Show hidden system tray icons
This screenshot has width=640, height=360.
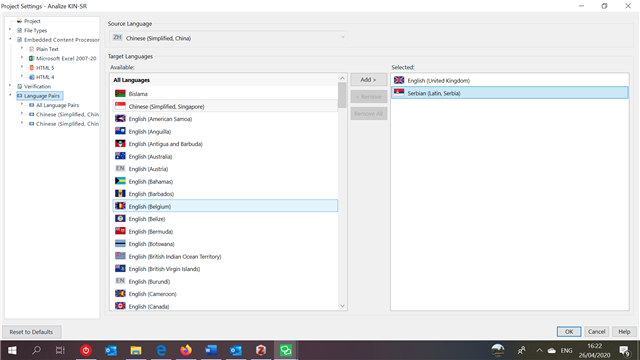click(539, 350)
